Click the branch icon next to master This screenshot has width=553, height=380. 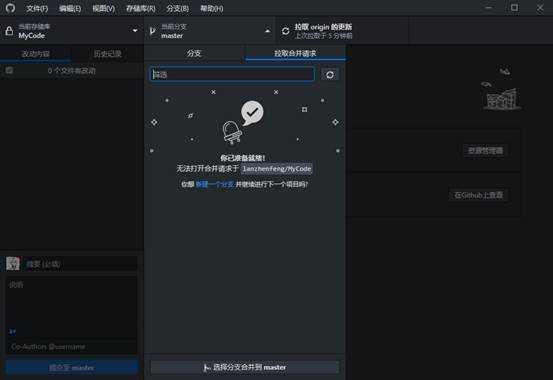(153, 31)
